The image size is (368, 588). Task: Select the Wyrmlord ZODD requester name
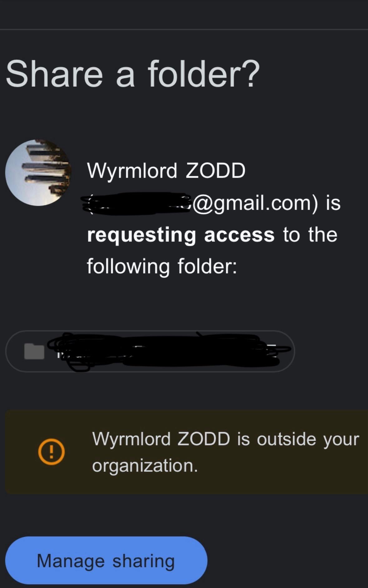click(x=166, y=171)
